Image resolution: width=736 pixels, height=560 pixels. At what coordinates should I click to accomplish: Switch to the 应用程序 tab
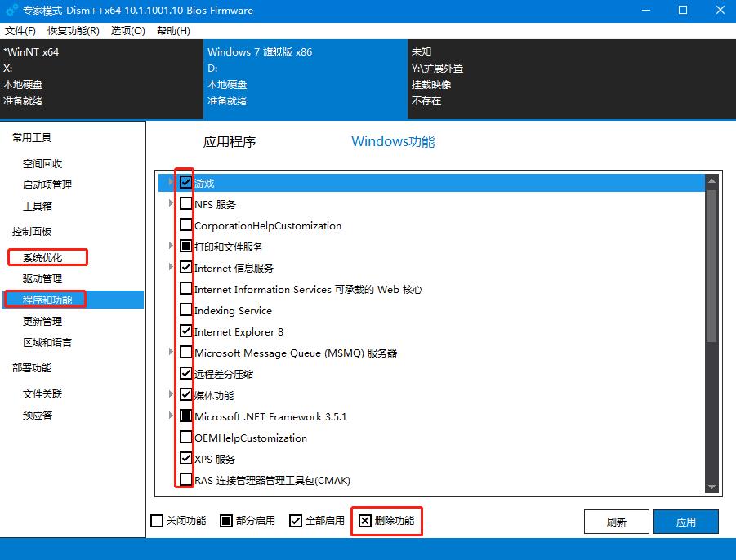(230, 141)
